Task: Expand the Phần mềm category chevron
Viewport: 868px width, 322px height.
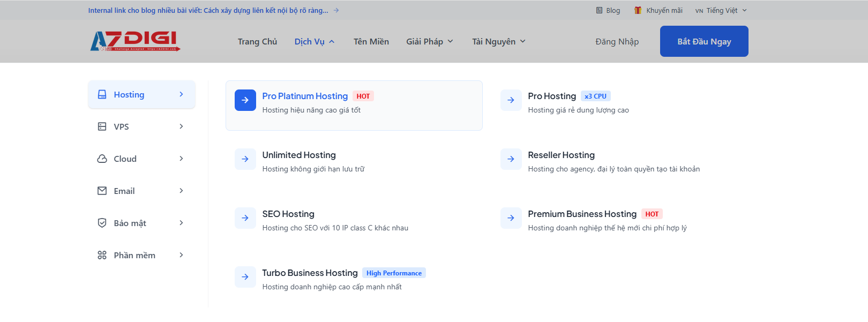Action: (181, 255)
